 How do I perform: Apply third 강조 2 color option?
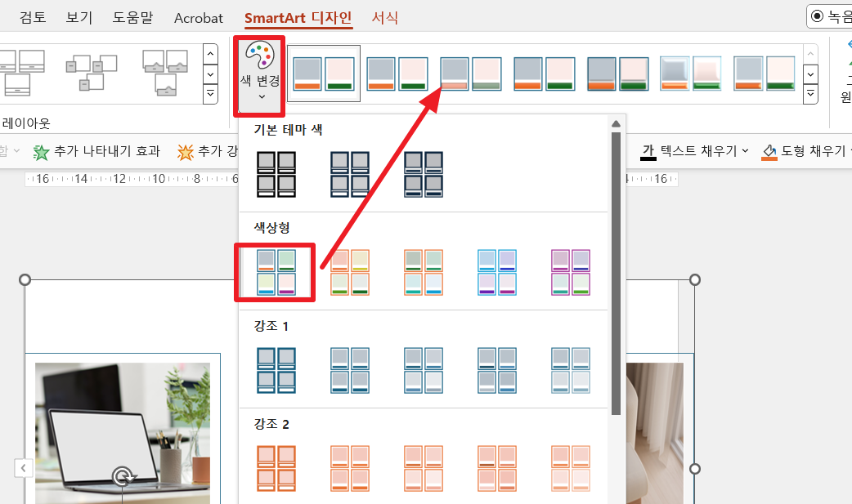pyautogui.click(x=424, y=468)
